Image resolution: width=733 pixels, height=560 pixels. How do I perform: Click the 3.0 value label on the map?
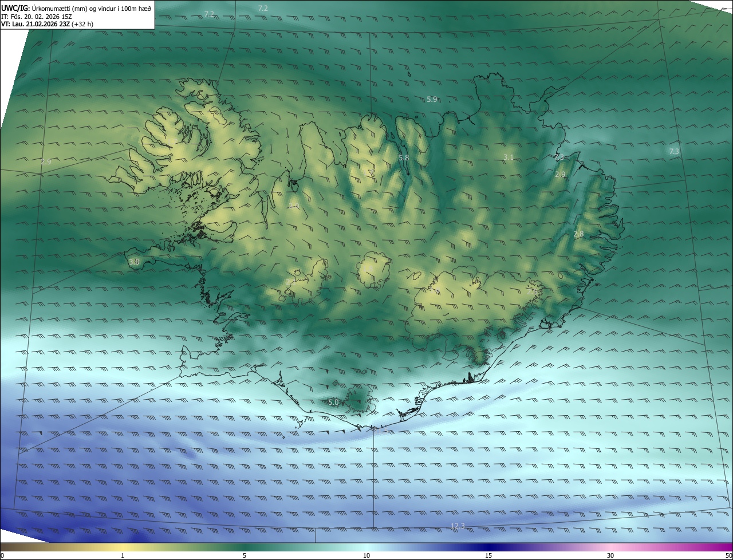(x=134, y=262)
